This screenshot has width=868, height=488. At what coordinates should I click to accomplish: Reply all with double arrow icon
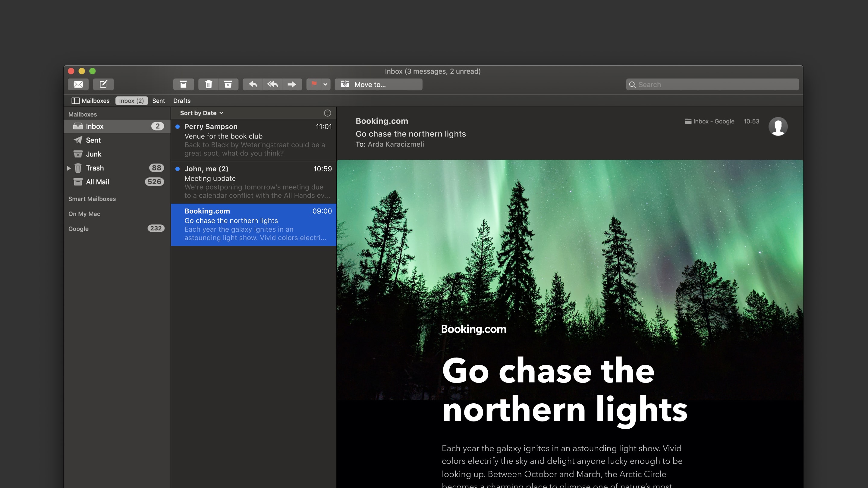[272, 84]
